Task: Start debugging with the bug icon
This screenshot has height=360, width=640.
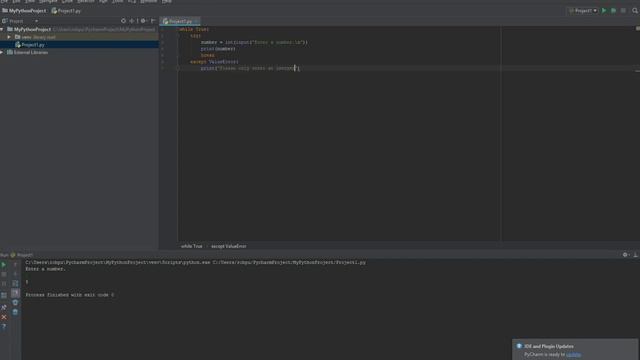Action: click(x=613, y=11)
